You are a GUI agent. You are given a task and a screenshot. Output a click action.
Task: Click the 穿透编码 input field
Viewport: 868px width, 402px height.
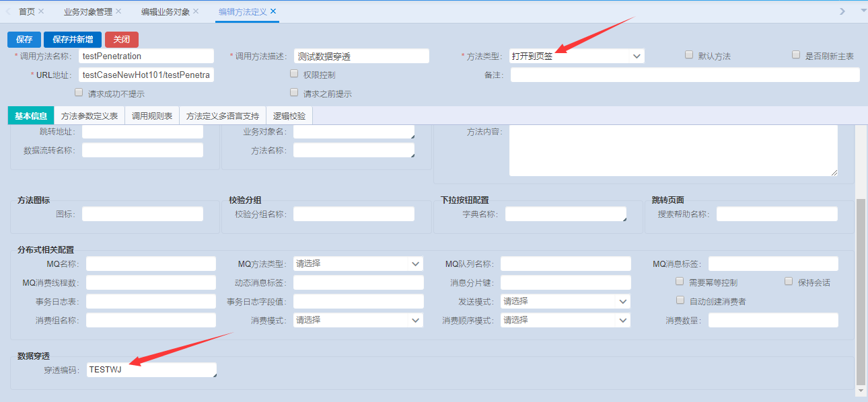point(151,370)
